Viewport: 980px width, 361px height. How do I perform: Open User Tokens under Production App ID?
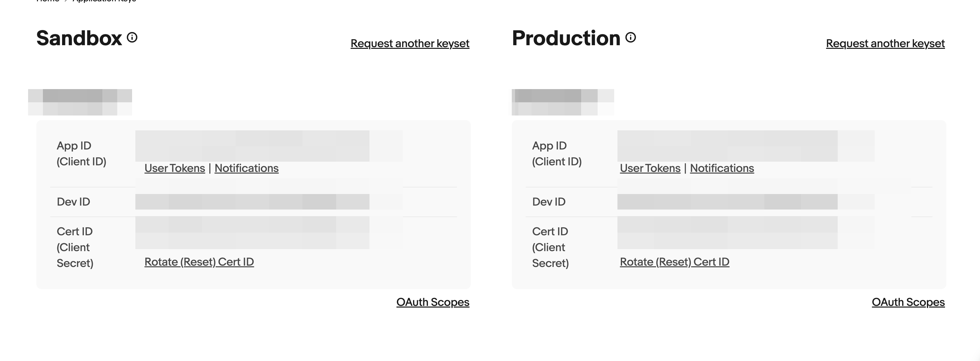(650, 168)
